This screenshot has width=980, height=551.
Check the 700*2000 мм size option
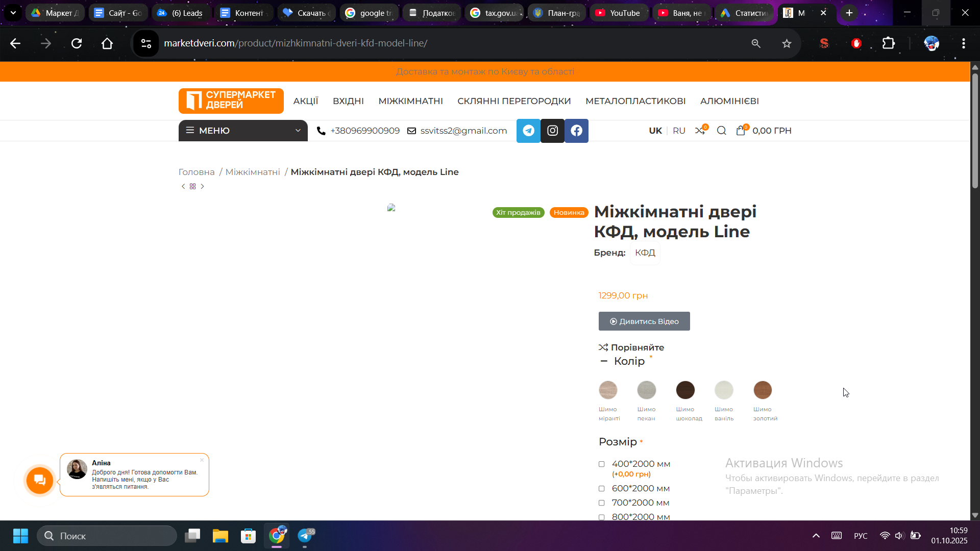[602, 503]
